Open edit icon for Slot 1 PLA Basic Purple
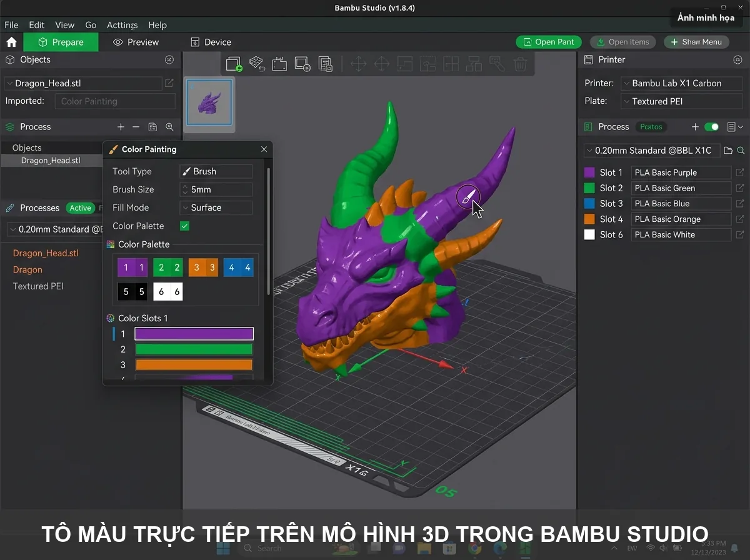The image size is (750, 560). pyautogui.click(x=740, y=172)
